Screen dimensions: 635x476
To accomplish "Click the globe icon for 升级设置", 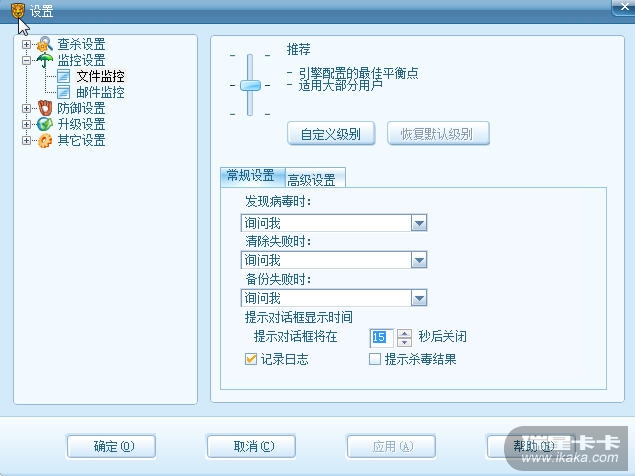I will [x=45, y=124].
